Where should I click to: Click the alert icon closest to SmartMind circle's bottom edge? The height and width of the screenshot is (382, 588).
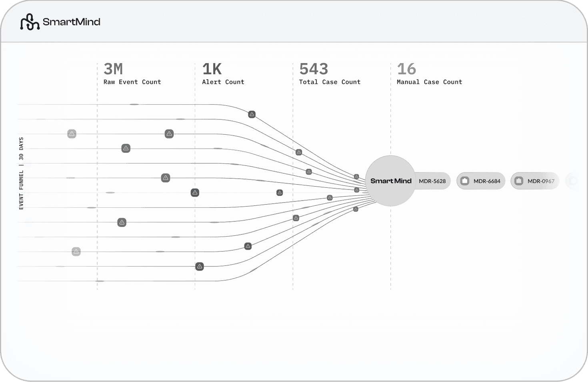pyautogui.click(x=356, y=209)
